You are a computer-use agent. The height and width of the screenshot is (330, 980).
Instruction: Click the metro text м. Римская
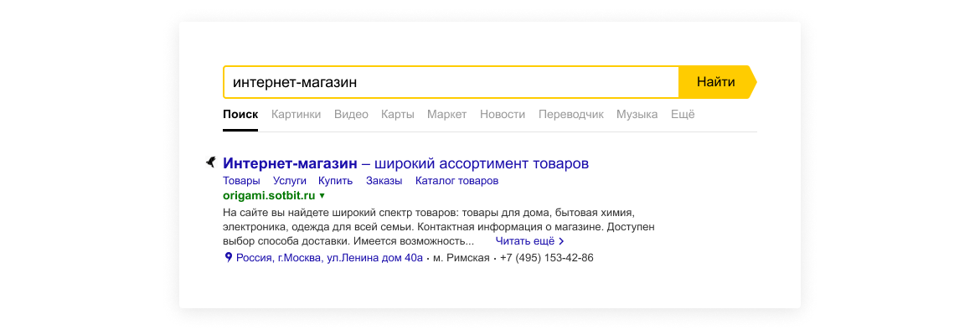(461, 257)
